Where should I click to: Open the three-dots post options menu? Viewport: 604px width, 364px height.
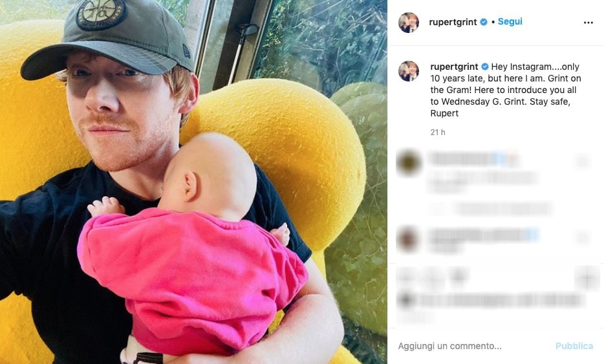(x=588, y=23)
